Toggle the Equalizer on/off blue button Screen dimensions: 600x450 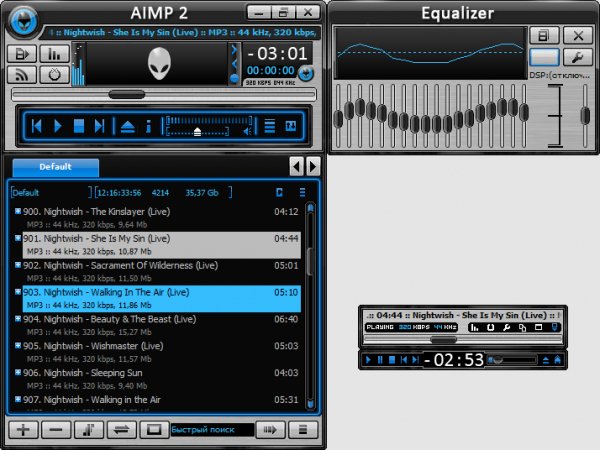point(544,57)
